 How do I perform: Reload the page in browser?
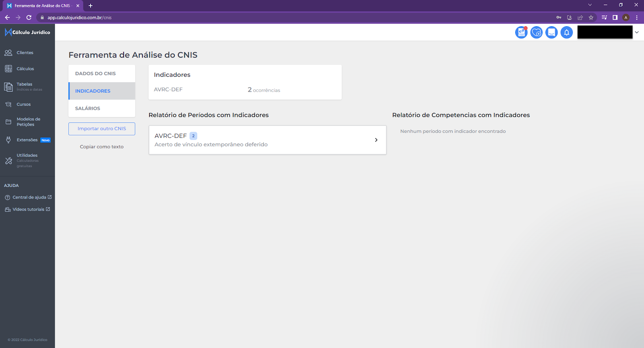click(29, 17)
